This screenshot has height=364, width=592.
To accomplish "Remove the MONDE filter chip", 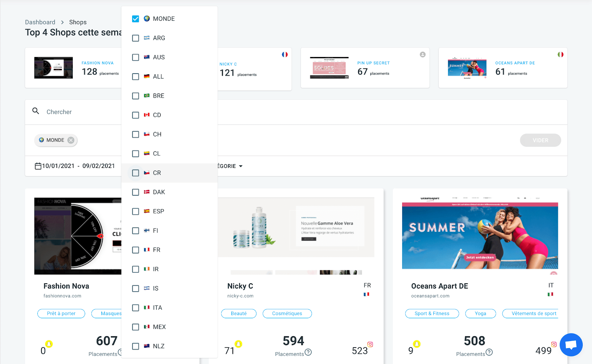I will pos(71,140).
